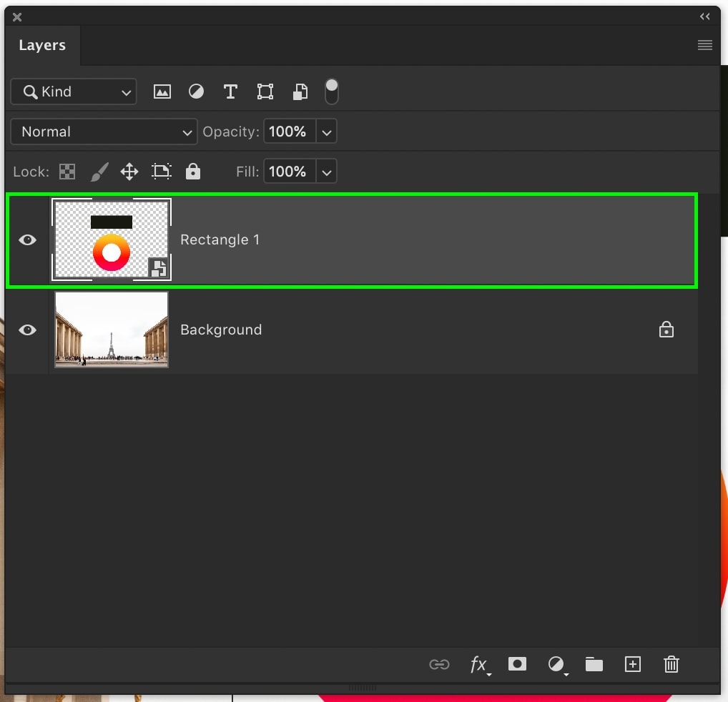This screenshot has height=702, width=728.
Task: Select the Rectangle 1 layer thumbnail
Action: (112, 239)
